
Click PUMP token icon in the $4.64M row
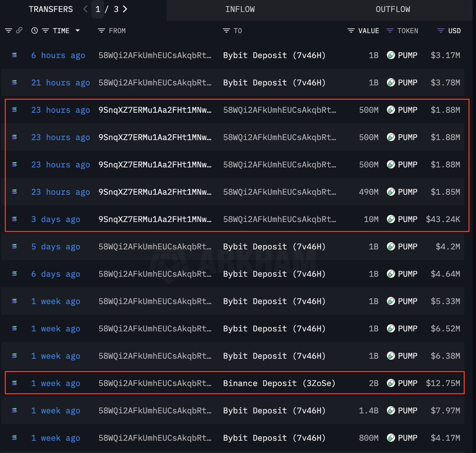pos(391,274)
